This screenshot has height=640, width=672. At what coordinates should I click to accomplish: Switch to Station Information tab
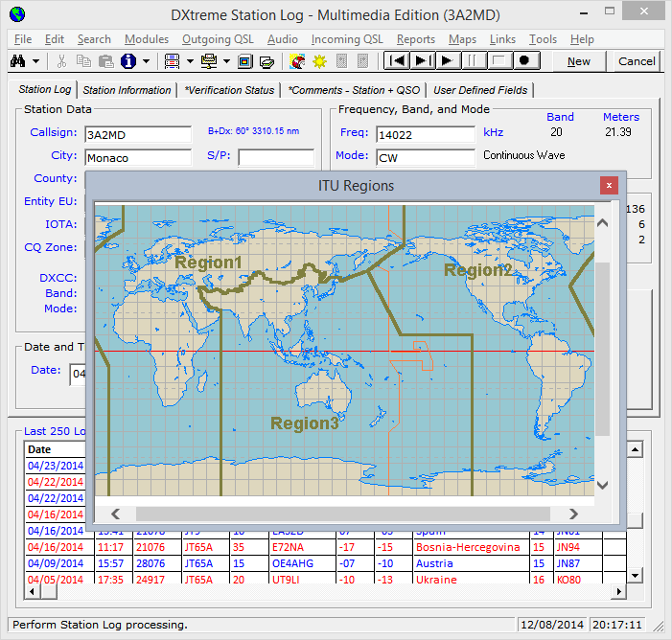coord(127,90)
